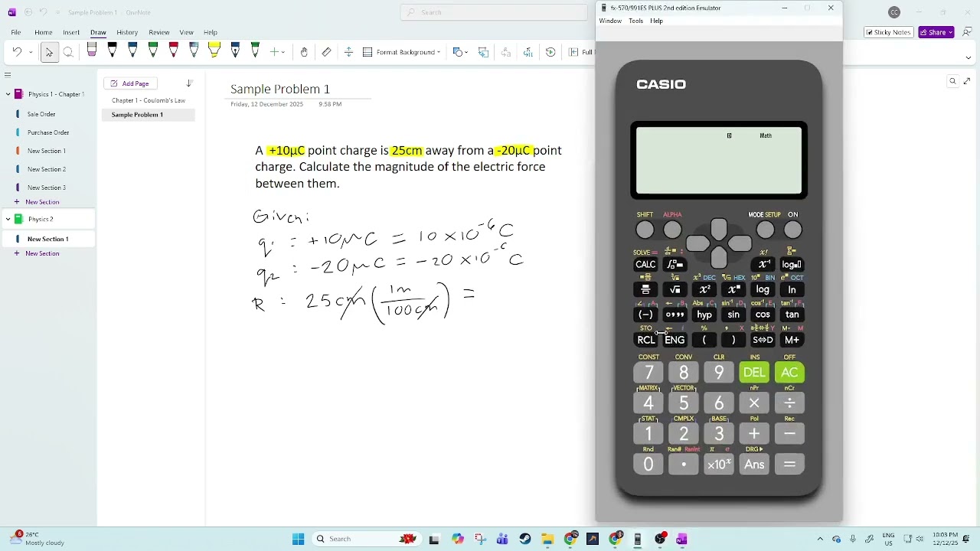The width and height of the screenshot is (980, 551).
Task: Select the Eraser tool in Draw ribbon
Action: click(x=92, y=51)
